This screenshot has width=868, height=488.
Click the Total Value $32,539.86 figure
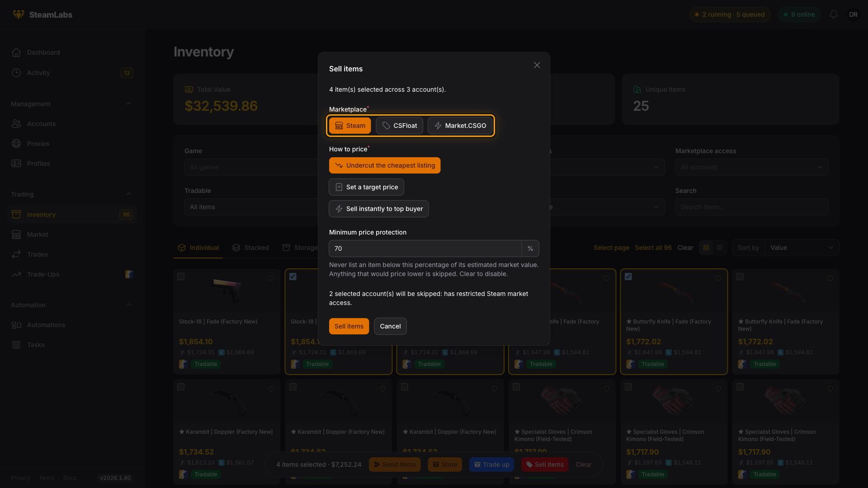221,106
